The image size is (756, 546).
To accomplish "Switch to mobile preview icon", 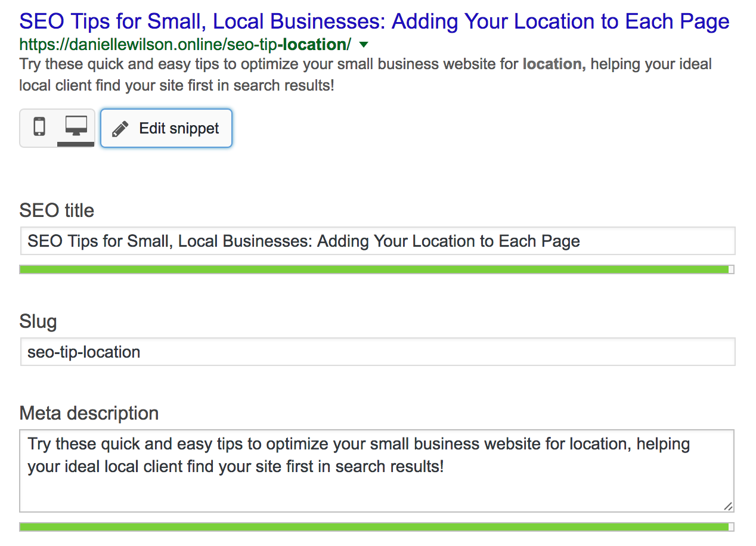I will pyautogui.click(x=39, y=128).
